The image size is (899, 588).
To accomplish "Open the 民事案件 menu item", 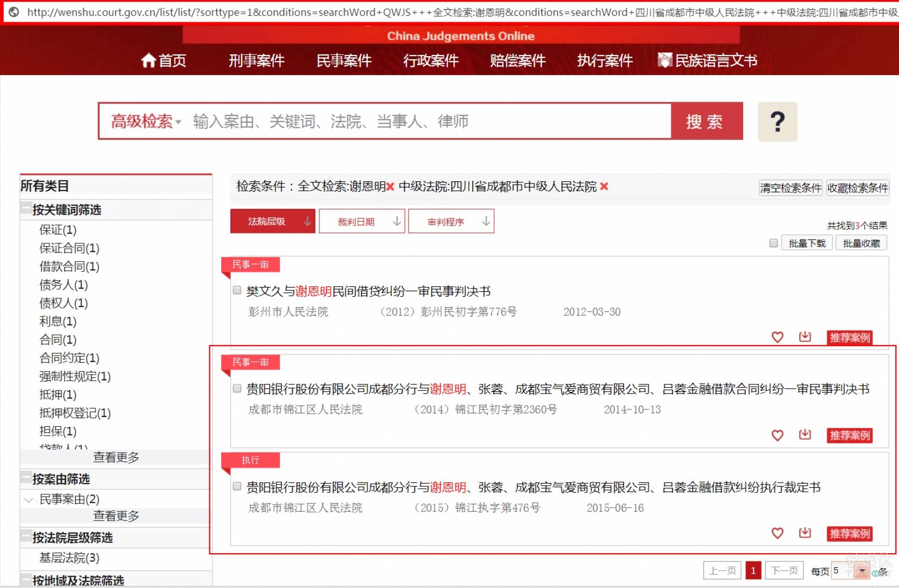I will coord(344,60).
